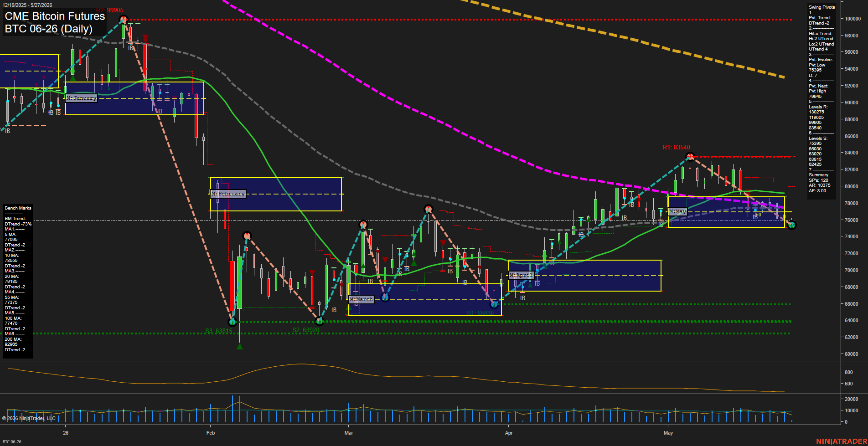Viewport: 868px width, 446px height.
Task: Select the 'M:May' monthly range label
Action: pyautogui.click(x=677, y=211)
